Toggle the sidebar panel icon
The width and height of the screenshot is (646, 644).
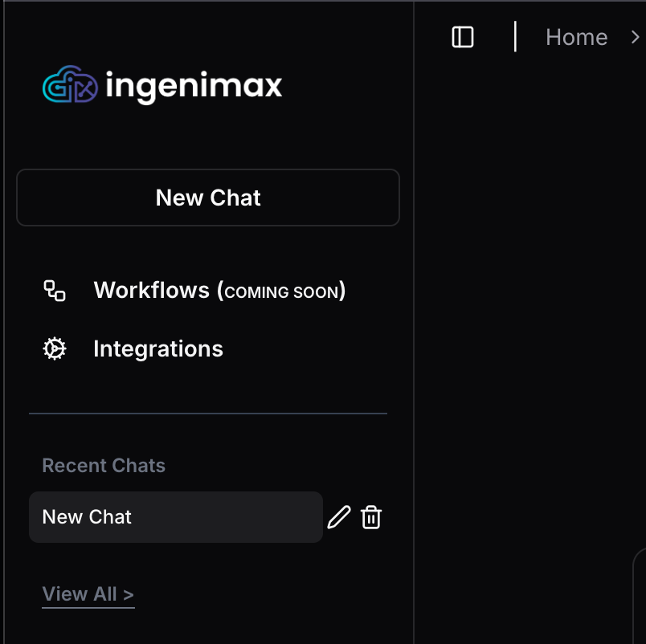(463, 37)
